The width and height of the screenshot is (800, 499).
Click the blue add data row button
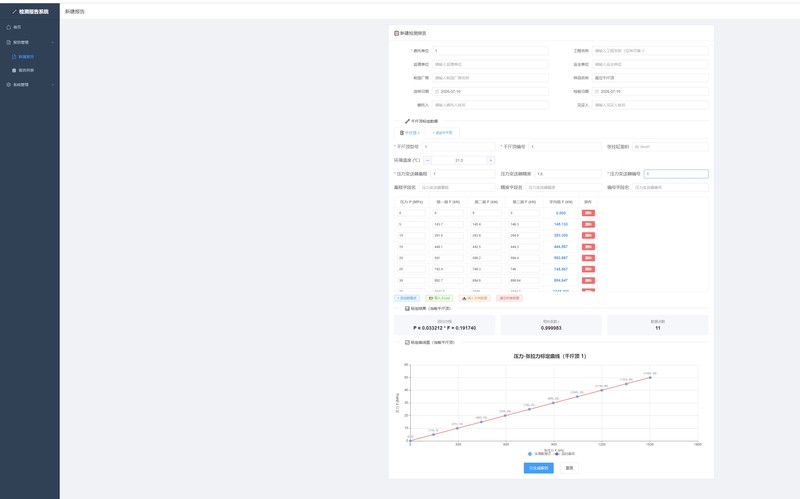coord(407,298)
